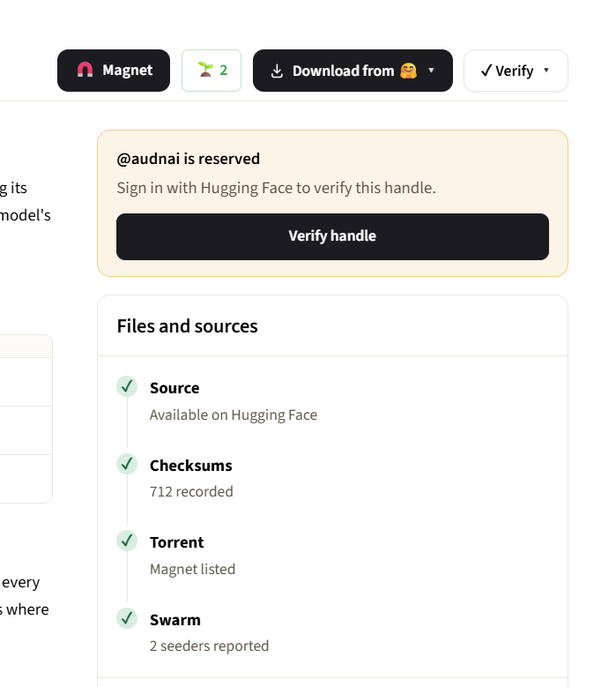The image size is (616, 687).
Task: Click the Swarm step checkmark icon
Action: pyautogui.click(x=127, y=618)
